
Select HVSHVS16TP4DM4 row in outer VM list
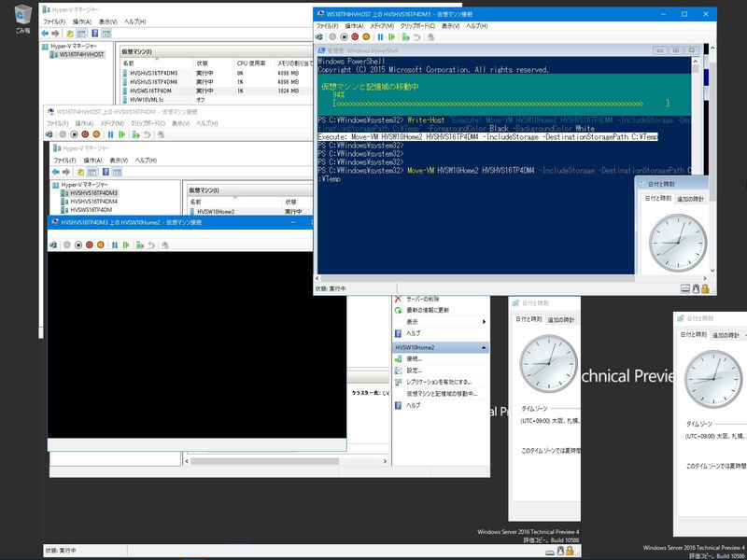coord(215,82)
